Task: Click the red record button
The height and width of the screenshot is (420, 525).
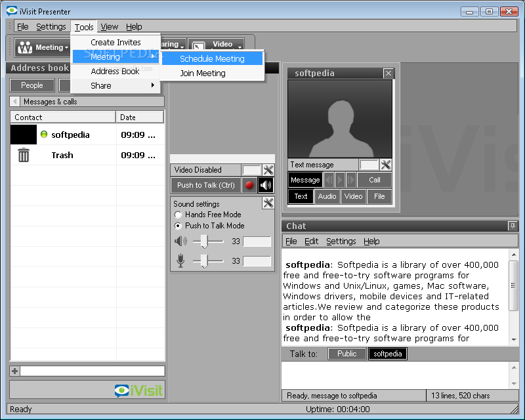Action: [249, 185]
